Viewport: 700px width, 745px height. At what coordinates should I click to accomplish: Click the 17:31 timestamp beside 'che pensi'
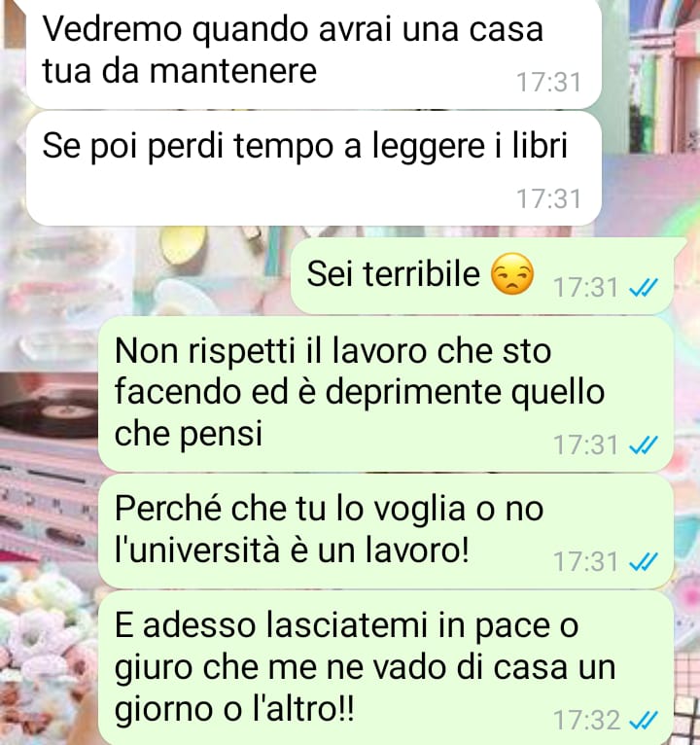coord(586,445)
